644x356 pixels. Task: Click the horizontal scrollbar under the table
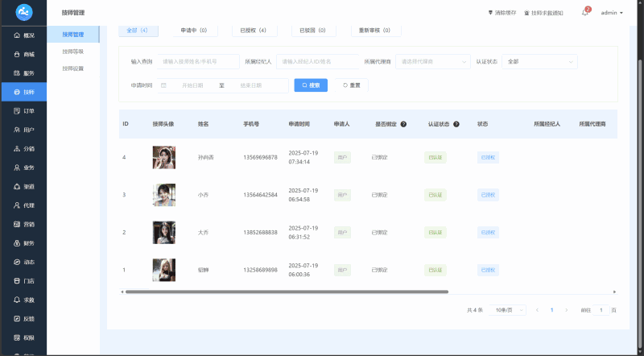tap(287, 292)
